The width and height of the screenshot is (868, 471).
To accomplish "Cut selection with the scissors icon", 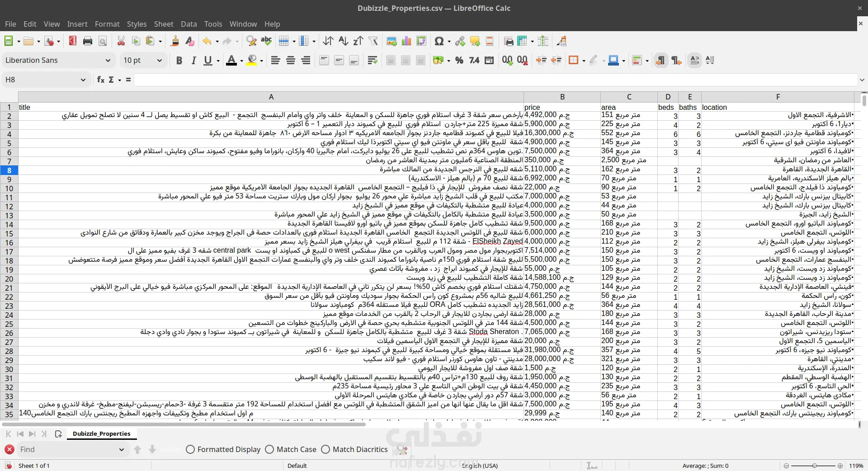I will (121, 41).
